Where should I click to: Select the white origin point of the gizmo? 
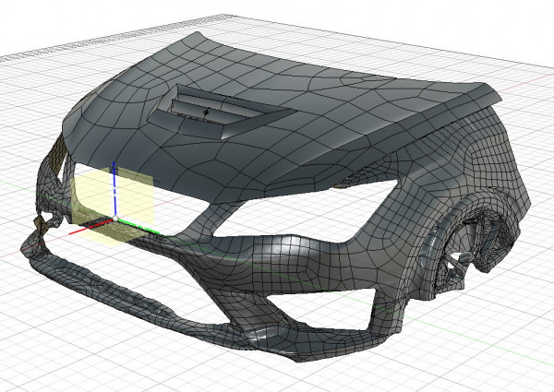tap(114, 220)
